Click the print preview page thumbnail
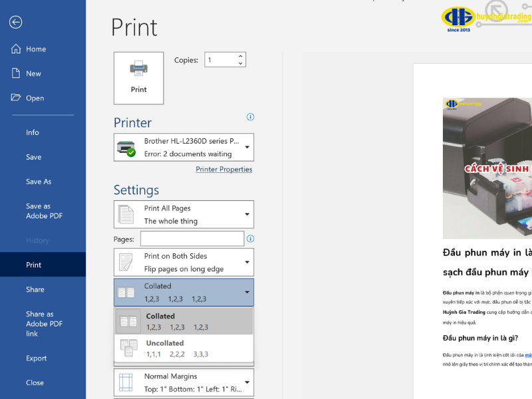This screenshot has width=532, height=399. [472, 233]
